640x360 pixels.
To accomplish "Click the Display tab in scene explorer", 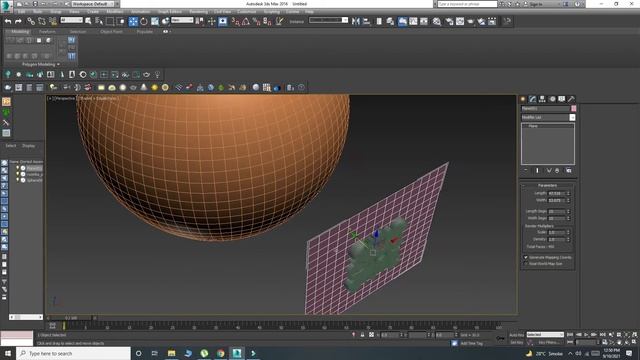I will coord(28,146).
